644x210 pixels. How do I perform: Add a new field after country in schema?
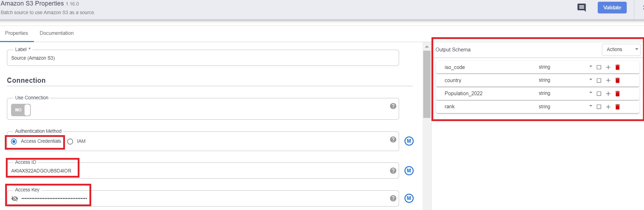pos(608,80)
